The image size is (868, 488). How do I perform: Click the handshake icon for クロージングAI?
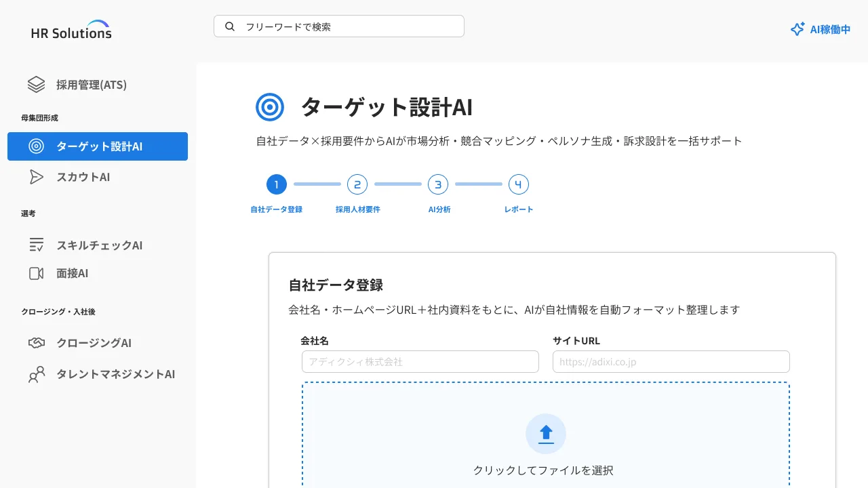[36, 343]
